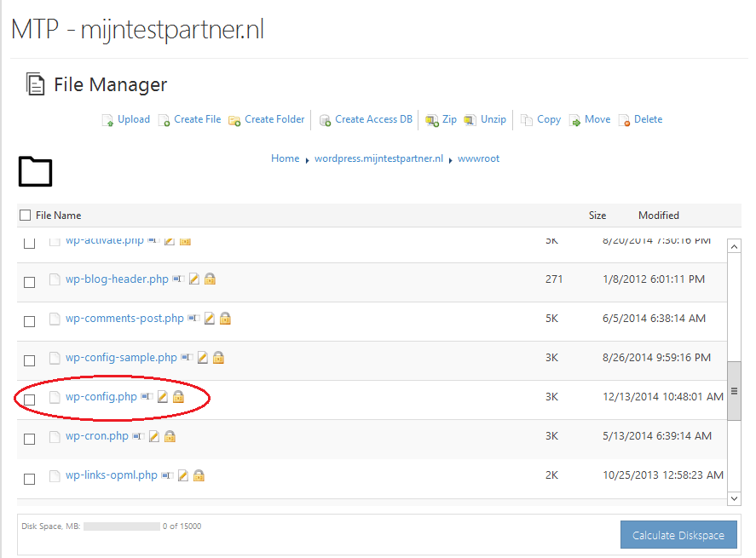Click the 271 size value
756x558 pixels.
point(554,279)
